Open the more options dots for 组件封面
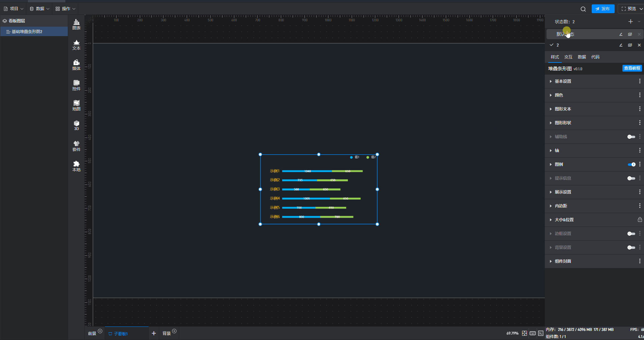The width and height of the screenshot is (644, 340). (640, 261)
